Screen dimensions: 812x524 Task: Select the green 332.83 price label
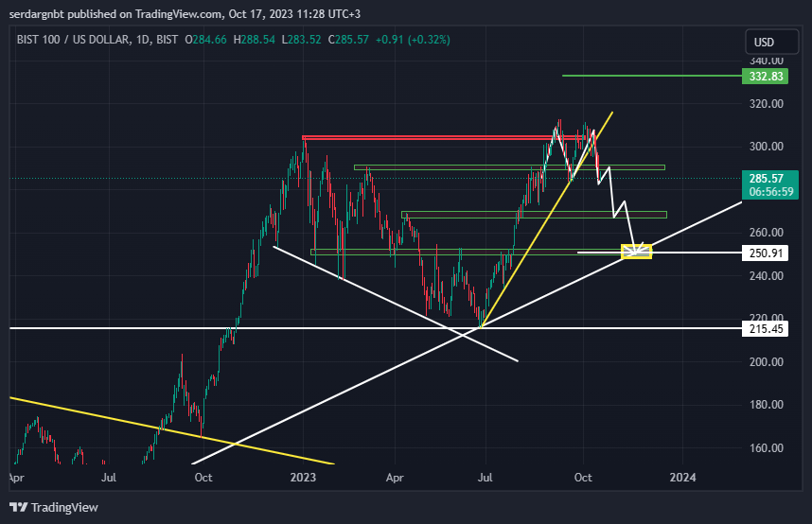point(766,76)
